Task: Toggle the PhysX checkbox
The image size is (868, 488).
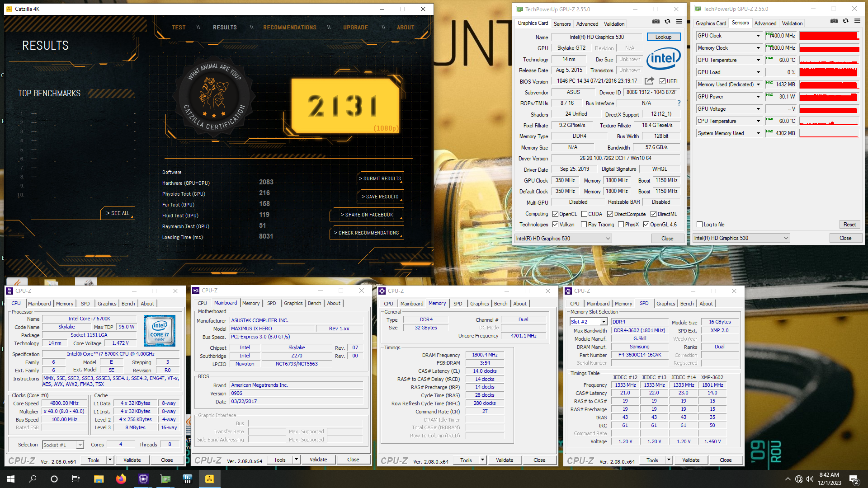Action: 621,225
